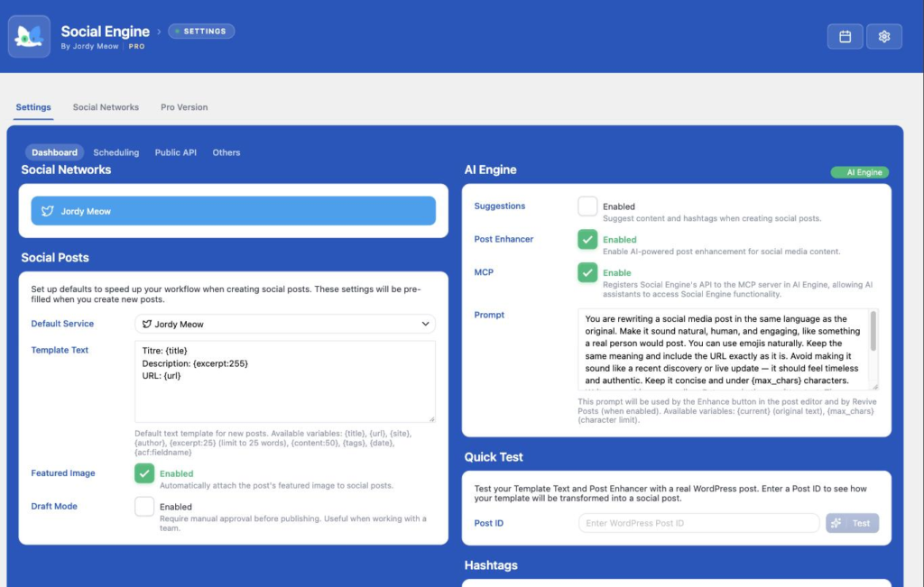Click the Suggestions label

tap(500, 206)
